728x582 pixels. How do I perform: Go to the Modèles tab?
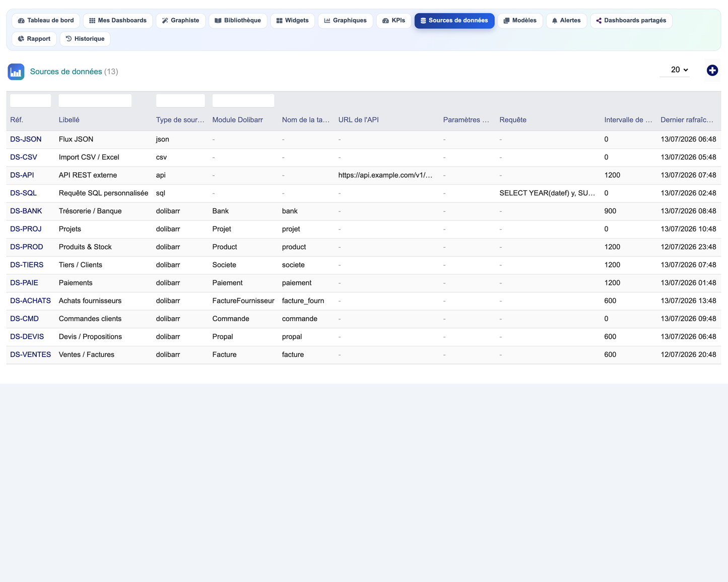click(520, 21)
